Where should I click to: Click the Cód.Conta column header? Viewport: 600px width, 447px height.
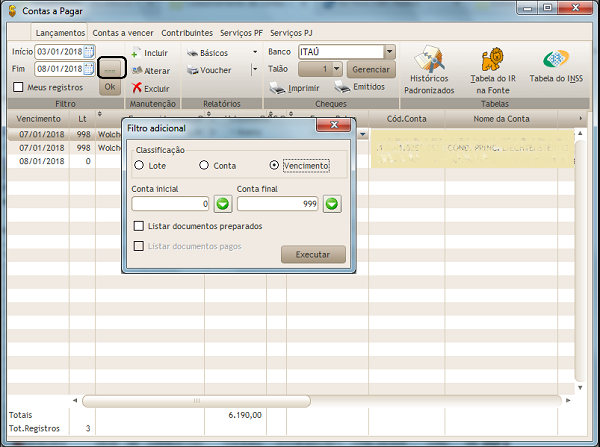tap(406, 119)
